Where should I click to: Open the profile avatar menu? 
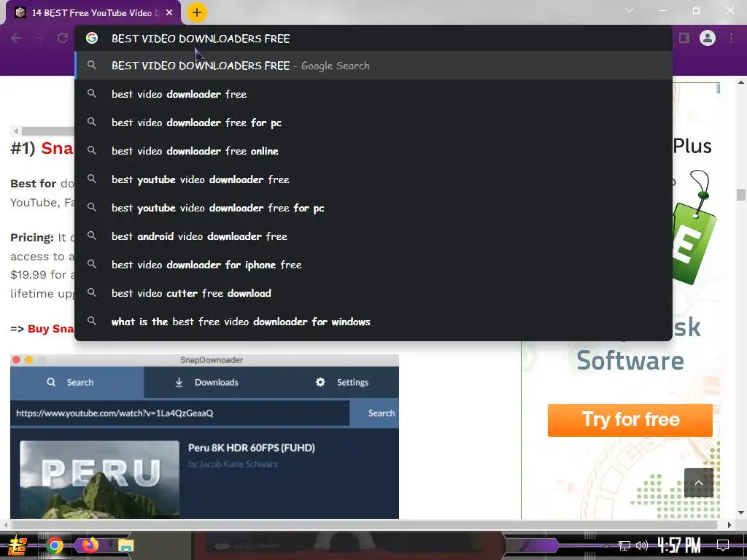708,38
